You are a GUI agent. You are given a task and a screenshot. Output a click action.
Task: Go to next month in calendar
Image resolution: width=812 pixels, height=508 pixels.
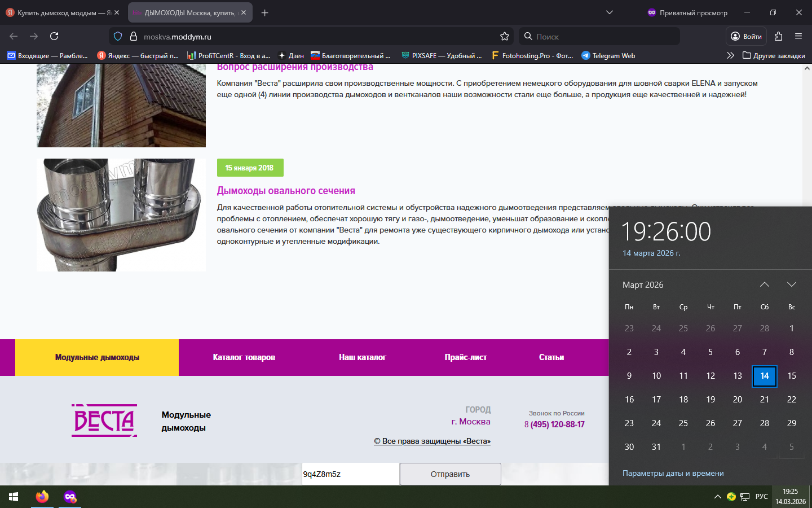point(791,284)
